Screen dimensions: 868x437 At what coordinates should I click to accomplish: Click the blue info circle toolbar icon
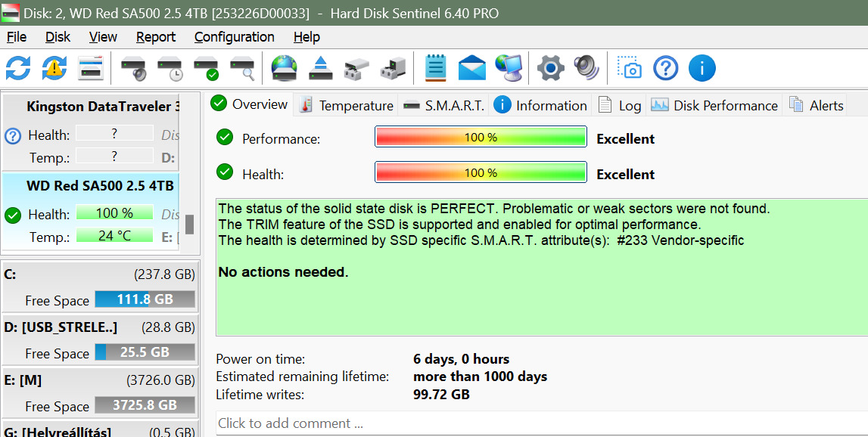coord(702,68)
